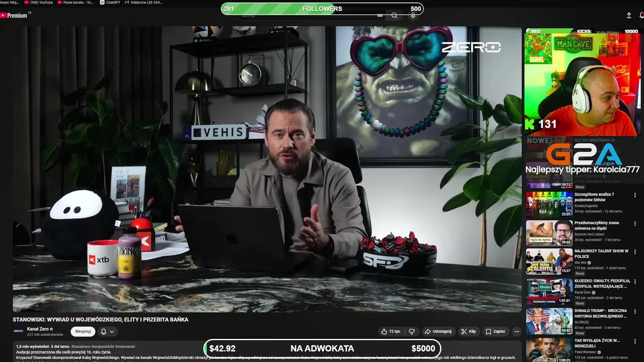Switch to the Panel kanału browser tab
This screenshot has width=644, height=362.
pos(75,3)
